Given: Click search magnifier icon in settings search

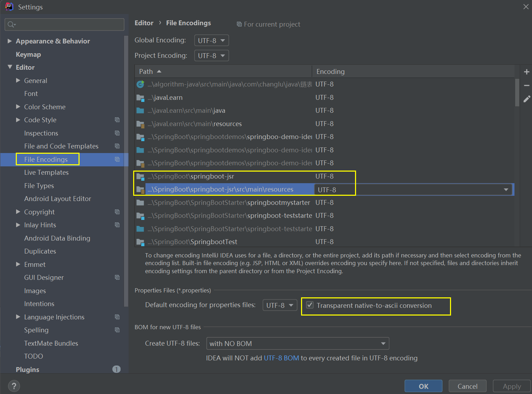Looking at the screenshot, I should tap(12, 24).
